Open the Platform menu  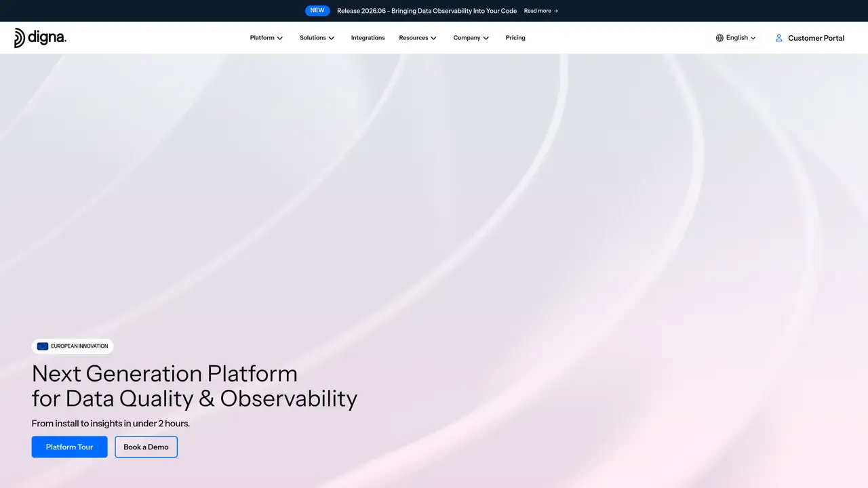click(267, 38)
